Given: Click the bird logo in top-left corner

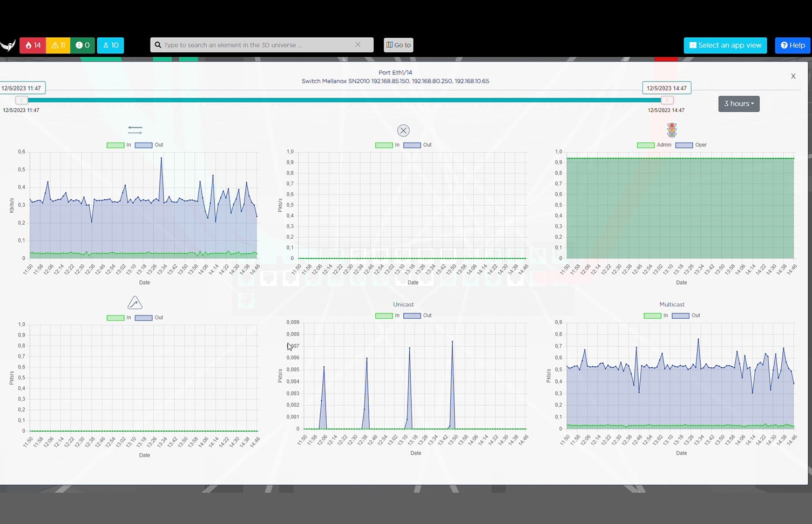Looking at the screenshot, I should 8,46.
